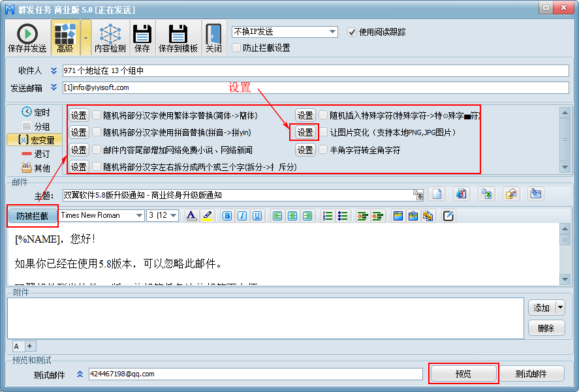579x392 pixels.
Task: Check 汉字左右拆分 split characters option
Action: [x=97, y=166]
